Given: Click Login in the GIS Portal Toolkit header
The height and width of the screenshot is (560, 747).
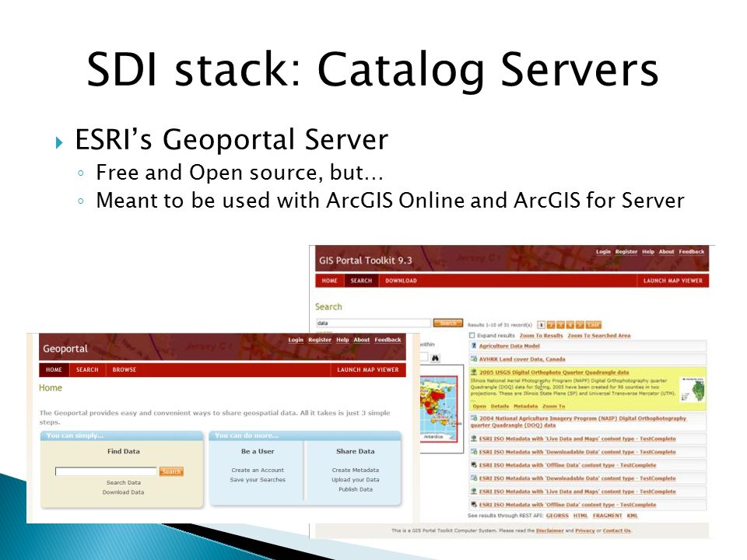Looking at the screenshot, I should [603, 252].
